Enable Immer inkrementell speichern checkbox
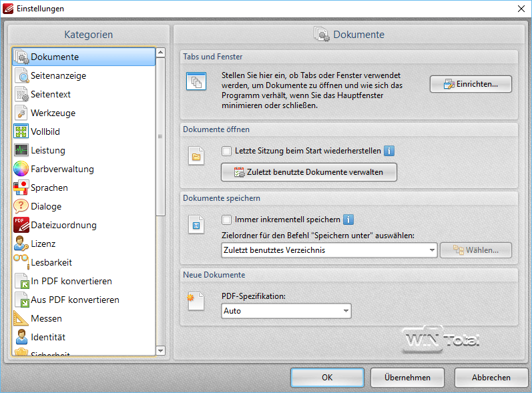Image resolution: width=532 pixels, height=393 pixels. tap(226, 220)
